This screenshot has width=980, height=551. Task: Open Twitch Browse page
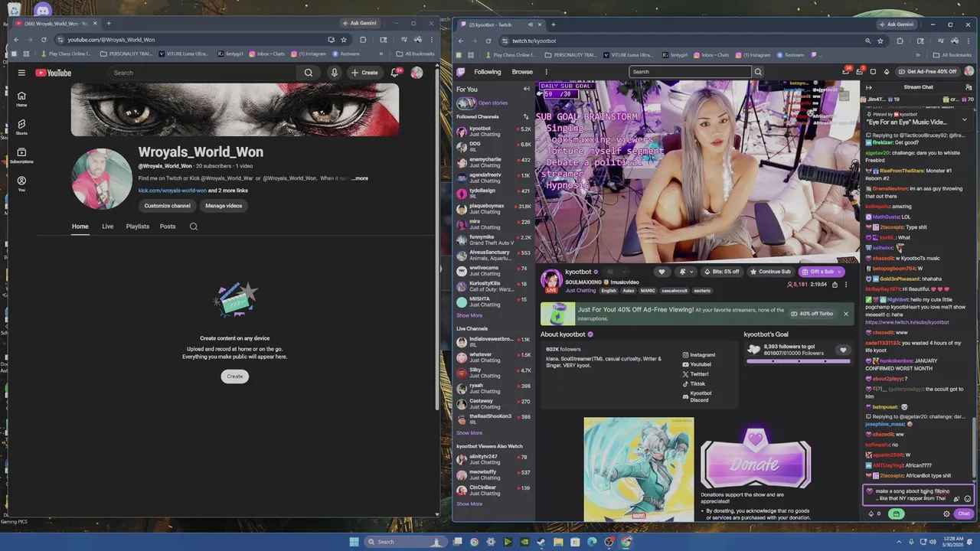522,72
